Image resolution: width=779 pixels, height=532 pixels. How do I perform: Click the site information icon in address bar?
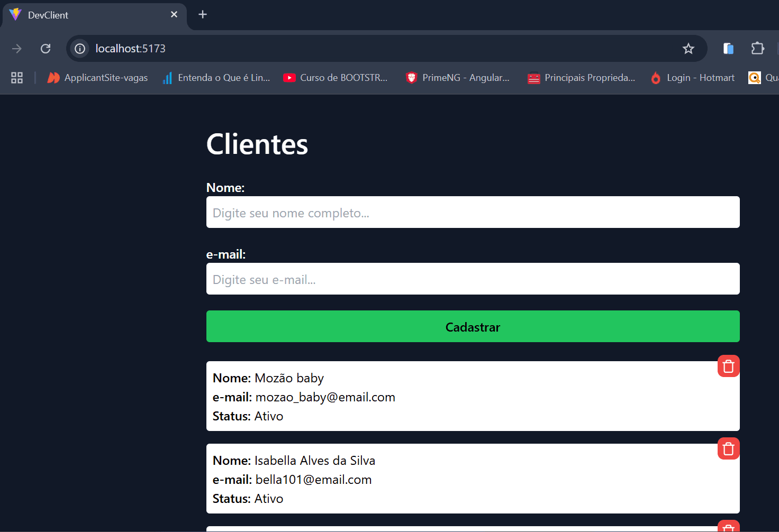pos(79,48)
